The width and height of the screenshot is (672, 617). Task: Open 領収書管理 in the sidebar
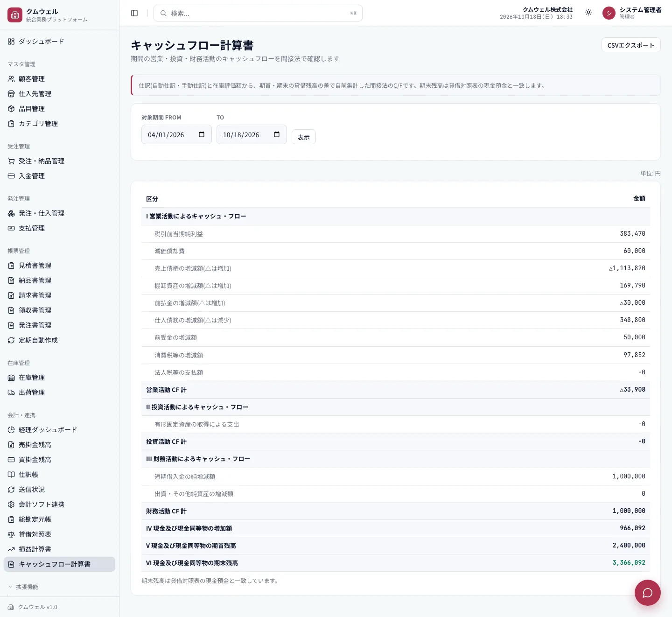click(x=59, y=310)
